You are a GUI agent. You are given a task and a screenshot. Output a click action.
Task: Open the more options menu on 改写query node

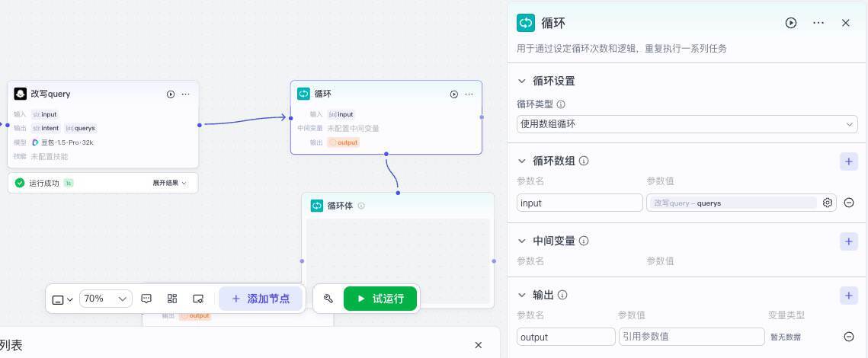click(185, 94)
